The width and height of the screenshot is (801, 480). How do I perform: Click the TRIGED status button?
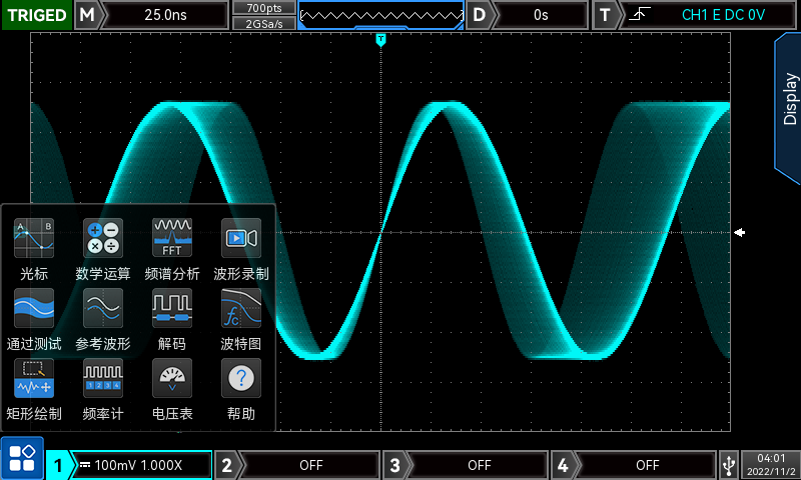click(x=37, y=15)
